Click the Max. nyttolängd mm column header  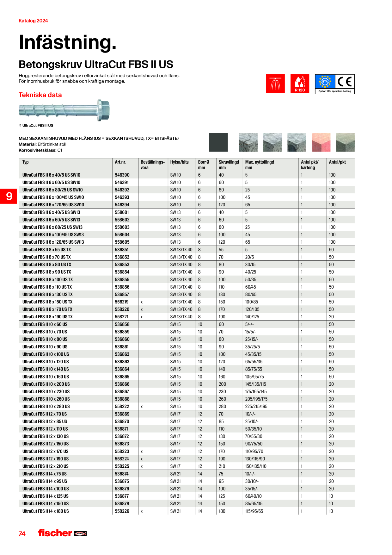[260, 165]
